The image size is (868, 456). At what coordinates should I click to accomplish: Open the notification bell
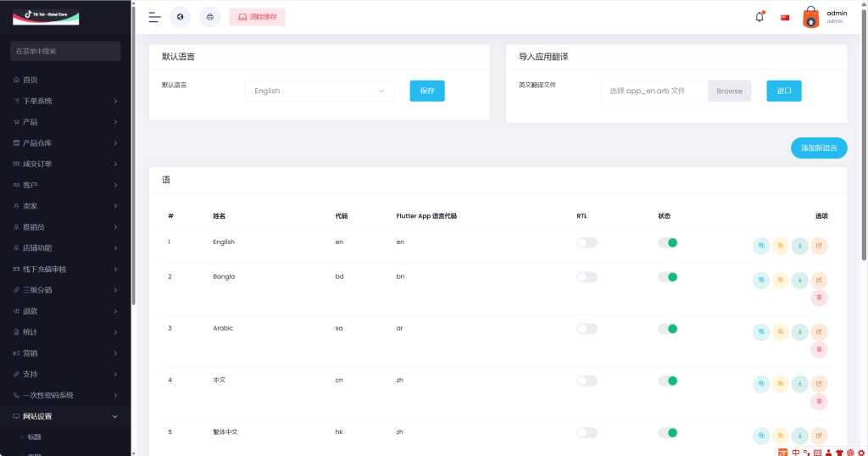click(759, 17)
